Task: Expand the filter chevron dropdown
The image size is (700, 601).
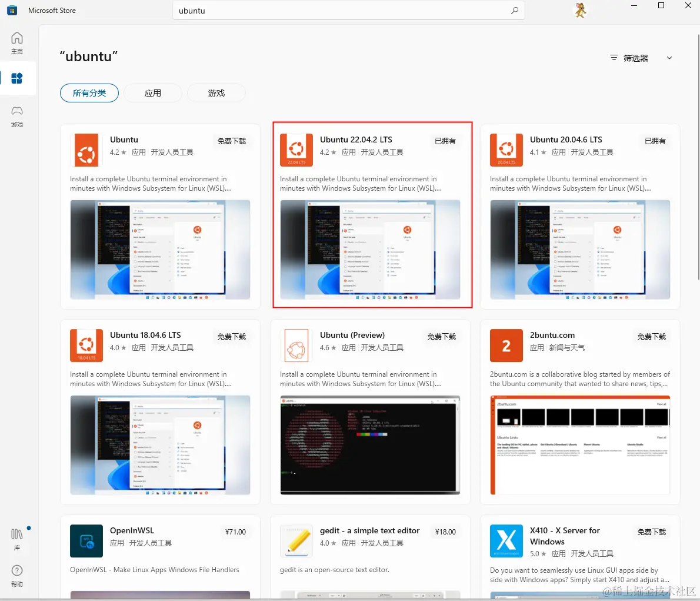Action: point(669,58)
